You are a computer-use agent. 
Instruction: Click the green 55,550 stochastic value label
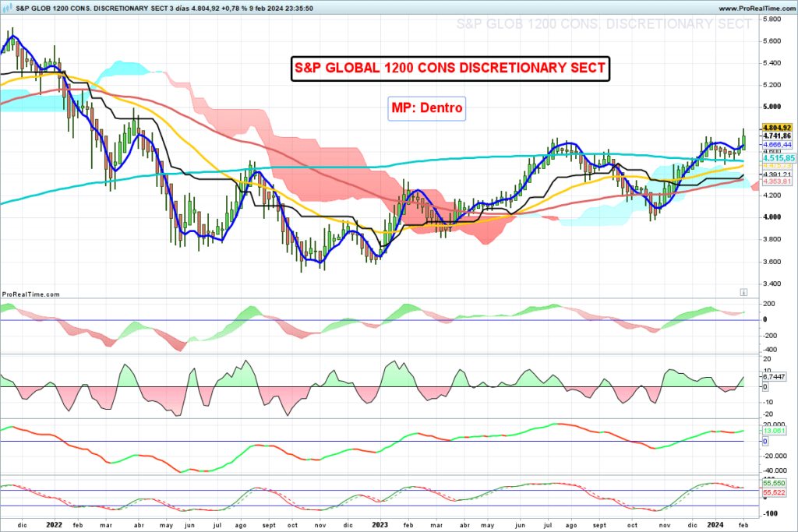click(x=774, y=483)
